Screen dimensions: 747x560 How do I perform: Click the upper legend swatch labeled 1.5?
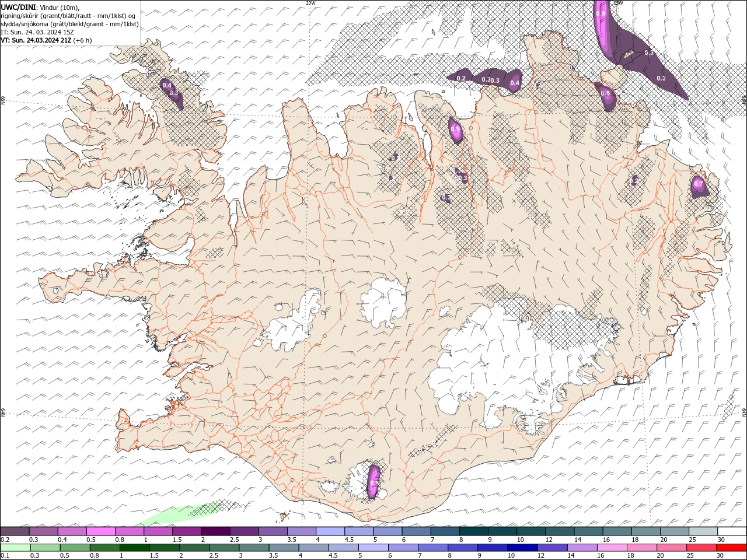tap(187, 531)
